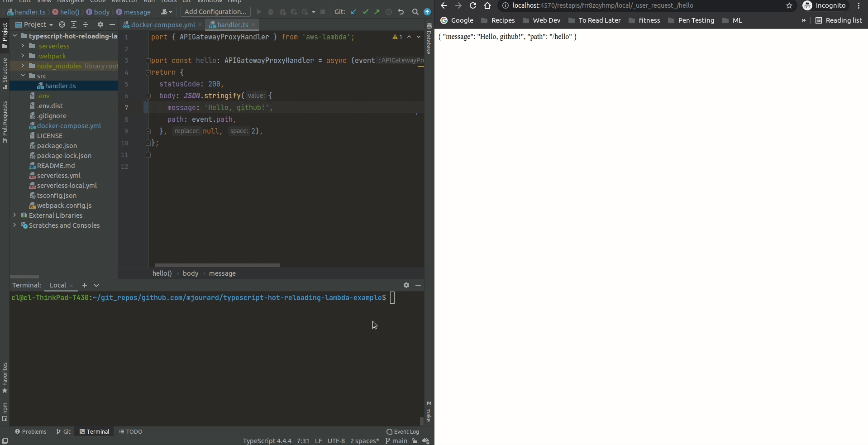Start debugging with the debug icon
868x445 pixels.
[270, 12]
